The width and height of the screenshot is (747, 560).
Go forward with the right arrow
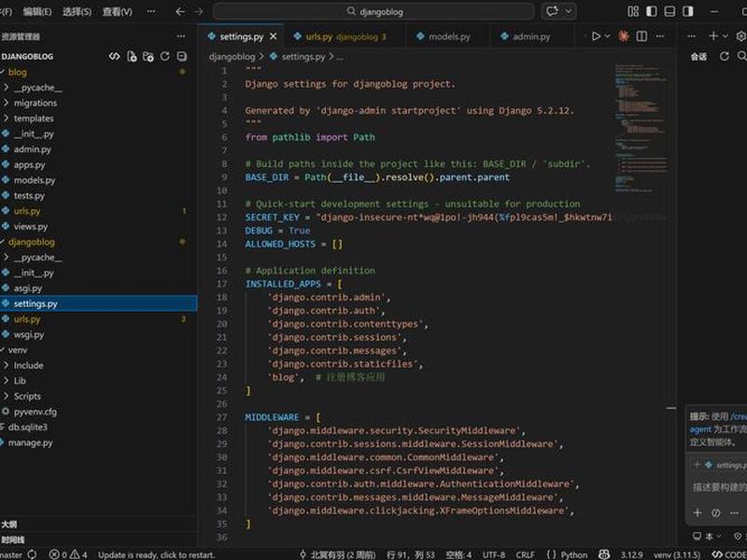pos(198,11)
